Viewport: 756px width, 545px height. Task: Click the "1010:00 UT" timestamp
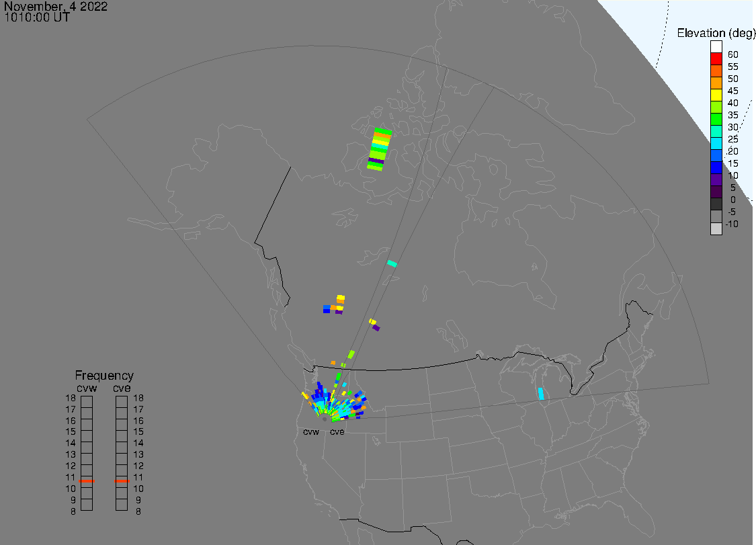pos(37,17)
